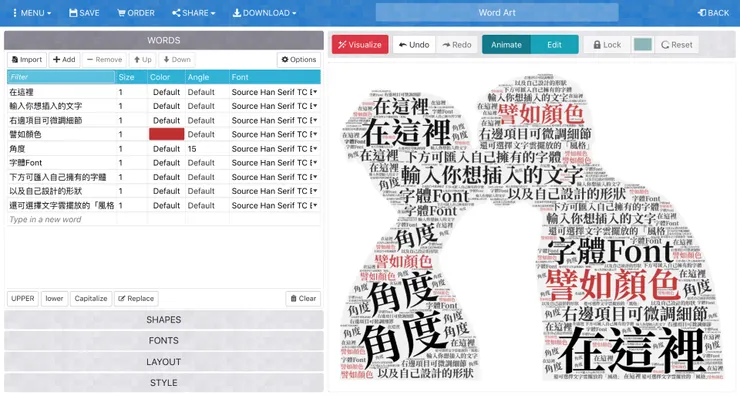The image size is (740, 396).
Task: Convert words to lower case
Action: (x=54, y=298)
